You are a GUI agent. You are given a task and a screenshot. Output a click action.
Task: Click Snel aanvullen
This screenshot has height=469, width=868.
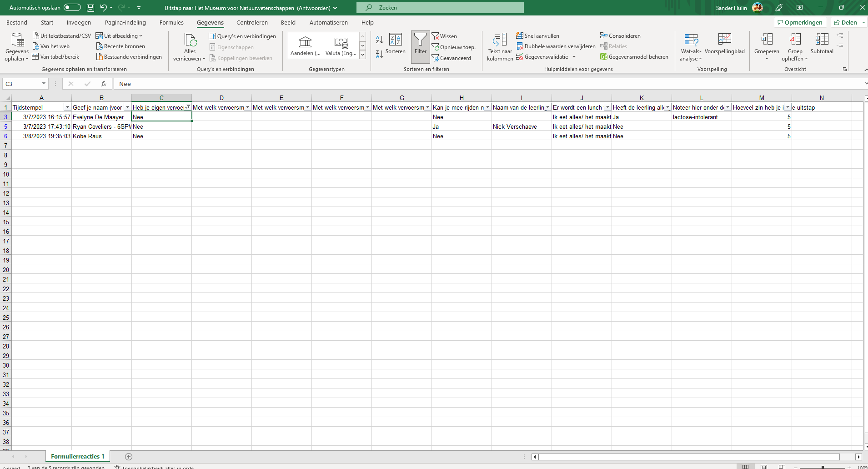tap(537, 36)
